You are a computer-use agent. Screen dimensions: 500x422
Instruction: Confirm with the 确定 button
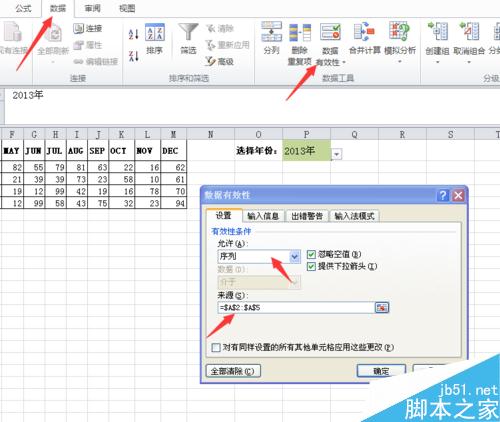point(381,371)
